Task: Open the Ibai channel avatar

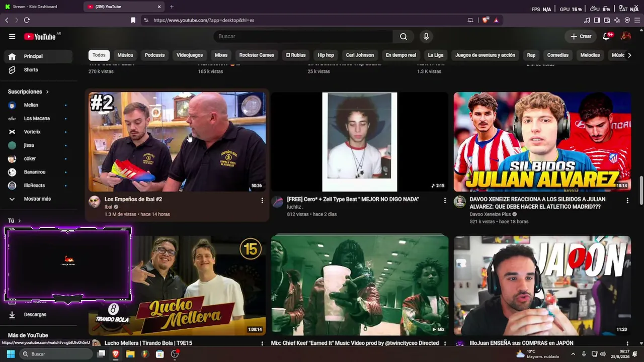Action: pyautogui.click(x=95, y=202)
